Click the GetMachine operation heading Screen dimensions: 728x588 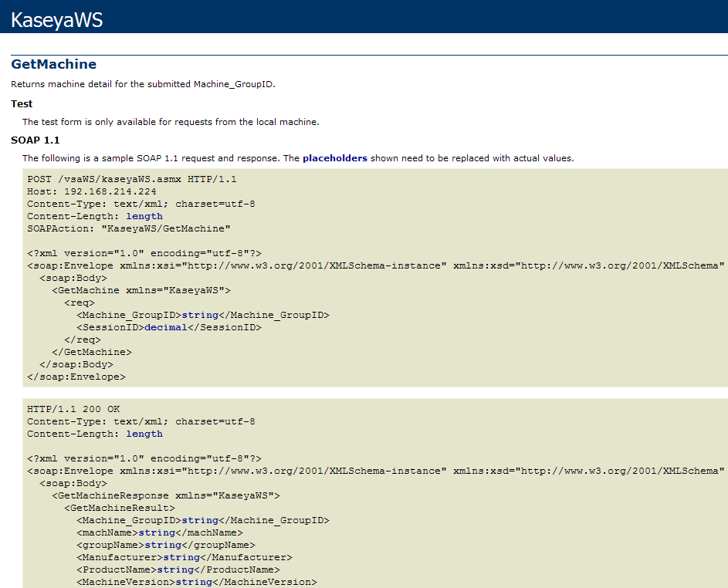point(53,64)
